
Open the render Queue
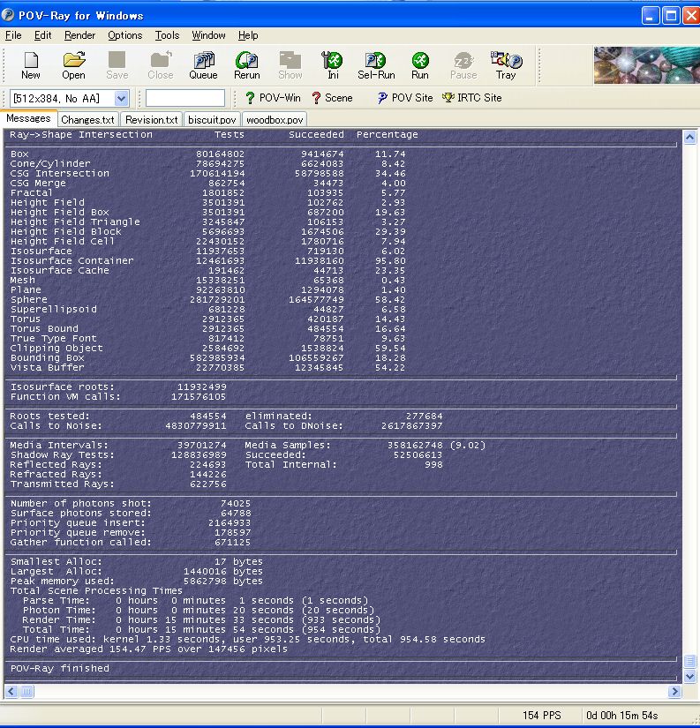203,65
